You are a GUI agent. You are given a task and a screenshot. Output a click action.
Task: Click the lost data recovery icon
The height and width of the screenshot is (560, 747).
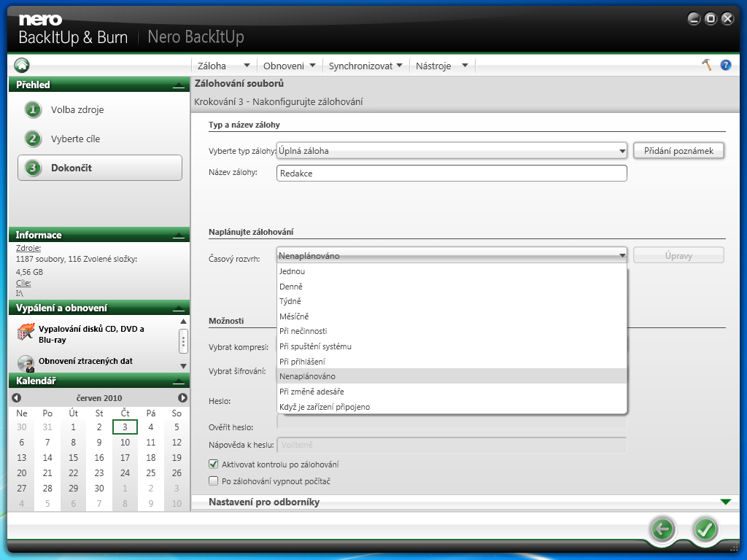[26, 362]
